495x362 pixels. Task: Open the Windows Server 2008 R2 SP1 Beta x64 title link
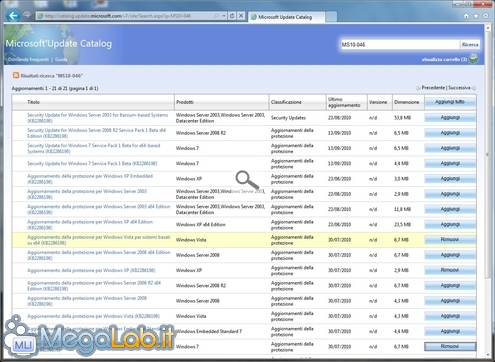(96, 133)
